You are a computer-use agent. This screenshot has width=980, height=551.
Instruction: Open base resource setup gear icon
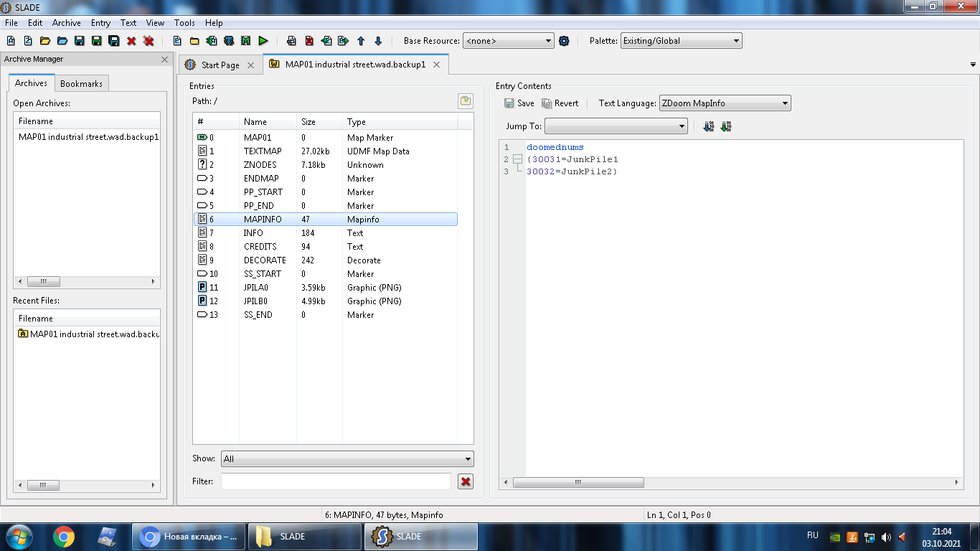pyautogui.click(x=564, y=41)
